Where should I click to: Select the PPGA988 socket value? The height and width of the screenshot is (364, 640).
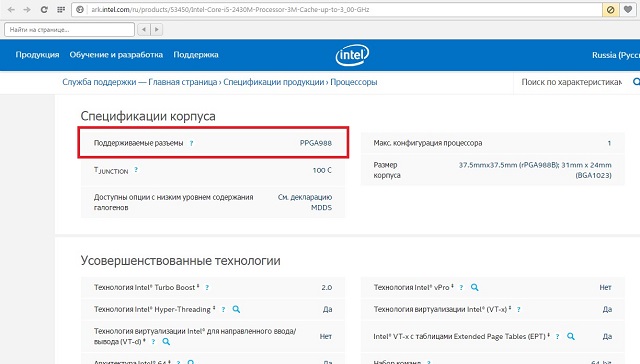316,143
